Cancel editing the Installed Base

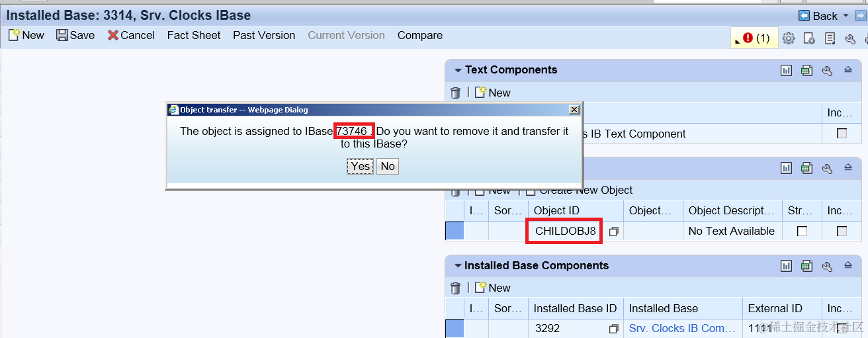point(131,35)
